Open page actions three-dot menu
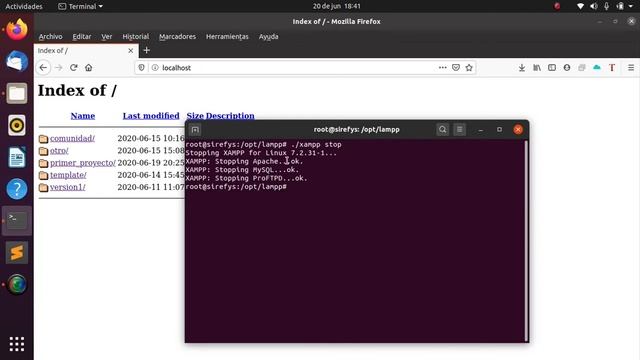 (x=442, y=68)
